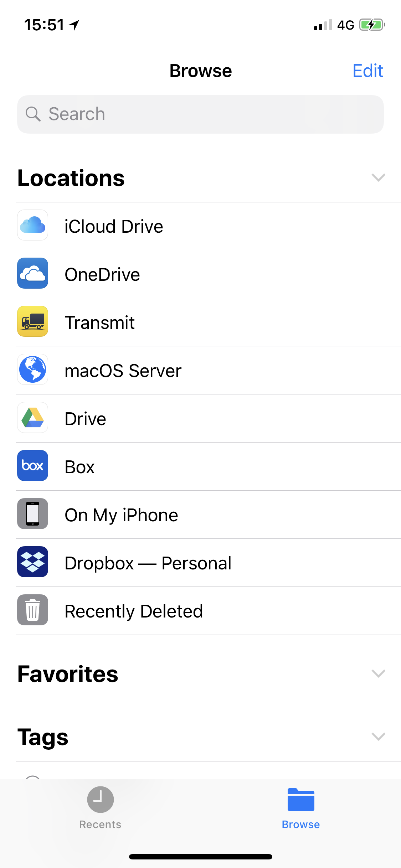
Task: Tap the macOS Server label
Action: 123,371
